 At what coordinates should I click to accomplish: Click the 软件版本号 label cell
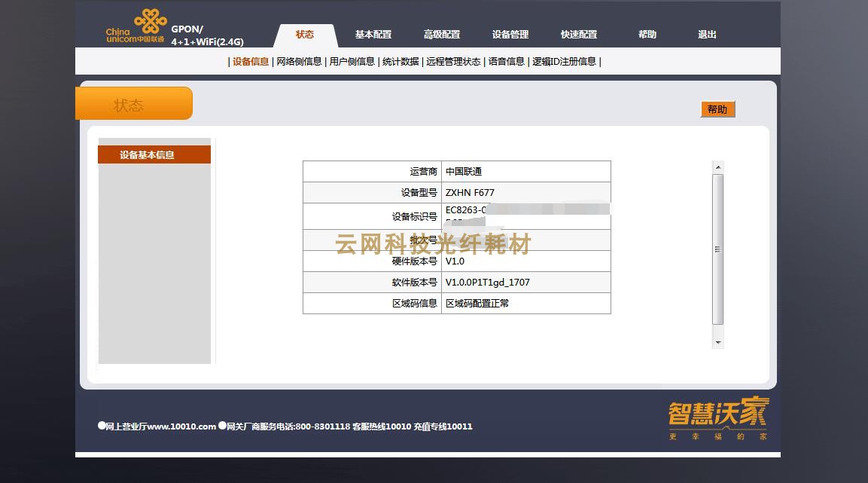372,283
